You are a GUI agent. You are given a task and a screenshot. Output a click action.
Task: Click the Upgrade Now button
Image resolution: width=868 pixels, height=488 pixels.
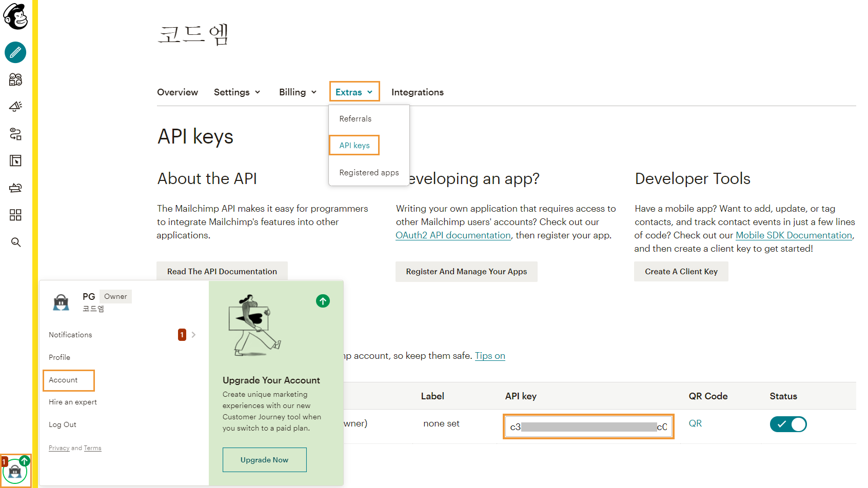tap(264, 460)
